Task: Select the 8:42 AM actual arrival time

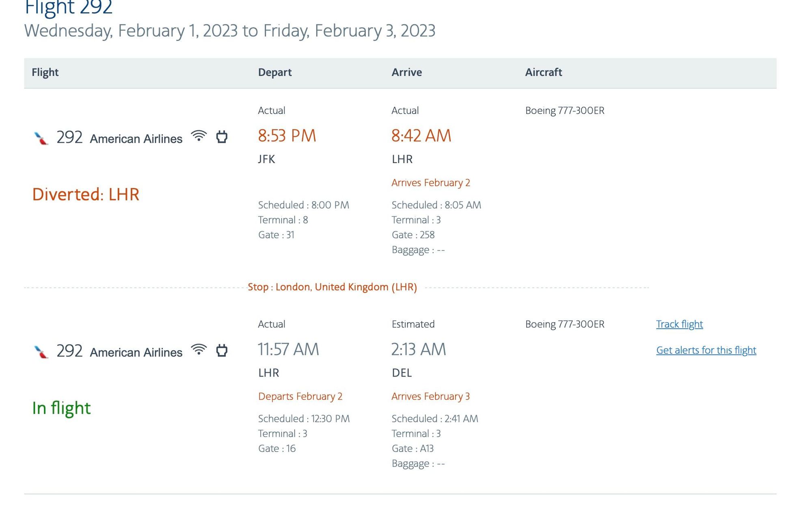Action: [421, 136]
